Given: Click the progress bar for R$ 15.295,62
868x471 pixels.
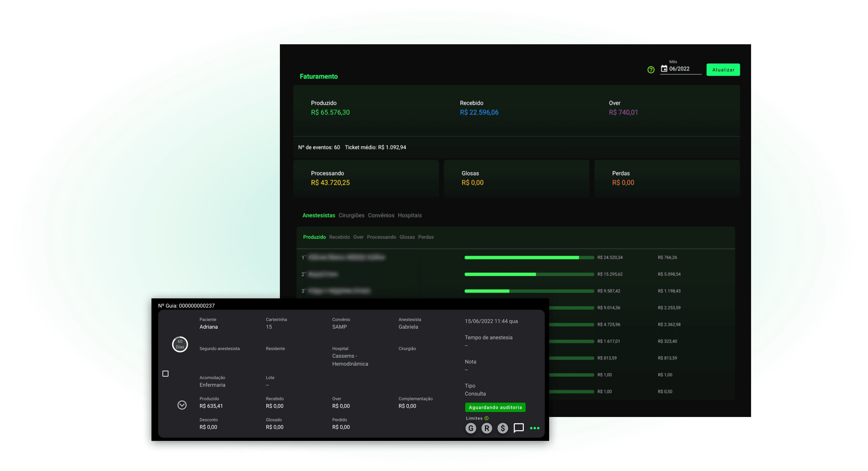Looking at the screenshot, I should (529, 274).
